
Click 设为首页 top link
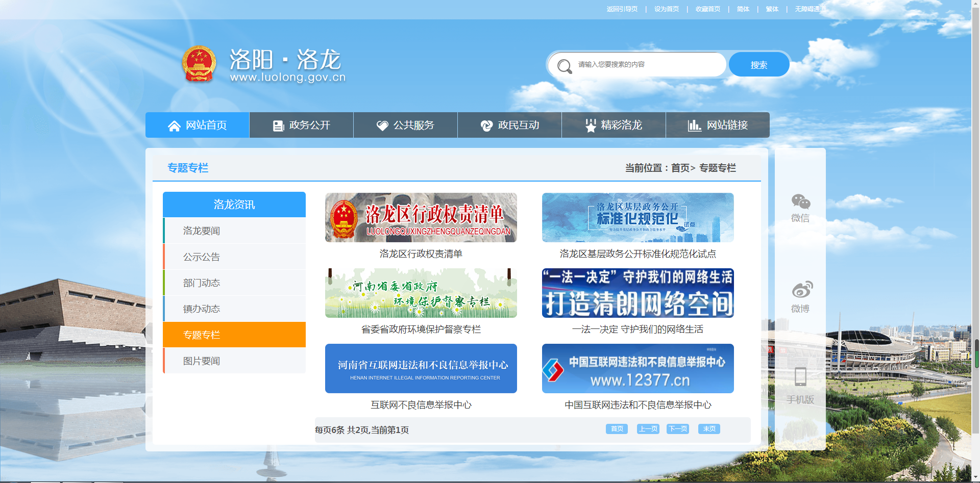click(x=667, y=9)
